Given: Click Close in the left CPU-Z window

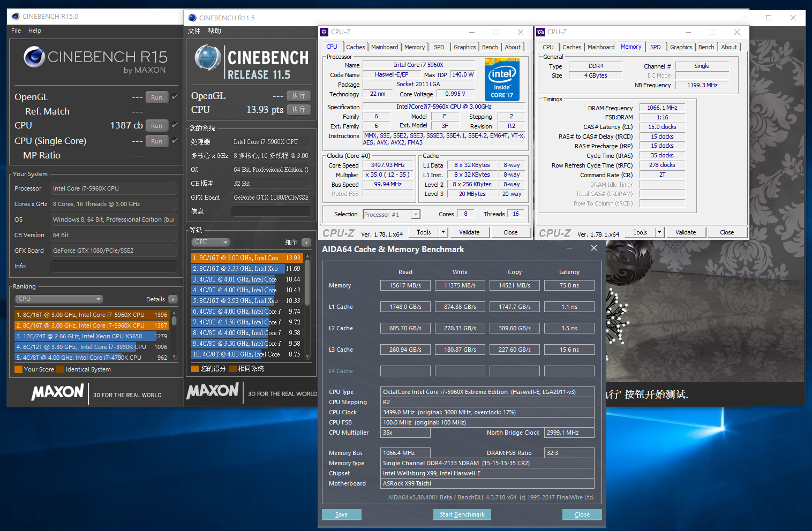Looking at the screenshot, I should tap(510, 232).
